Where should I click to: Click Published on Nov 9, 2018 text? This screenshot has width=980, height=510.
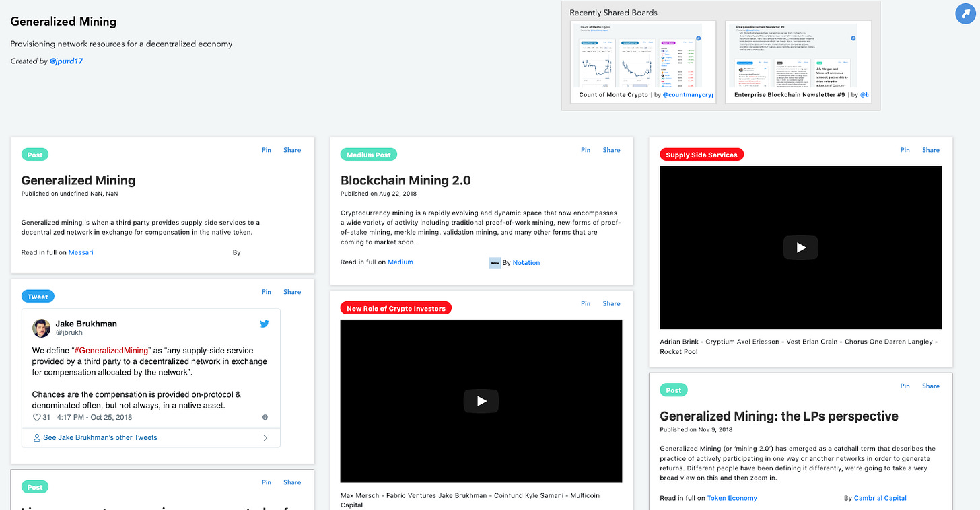[x=696, y=429]
